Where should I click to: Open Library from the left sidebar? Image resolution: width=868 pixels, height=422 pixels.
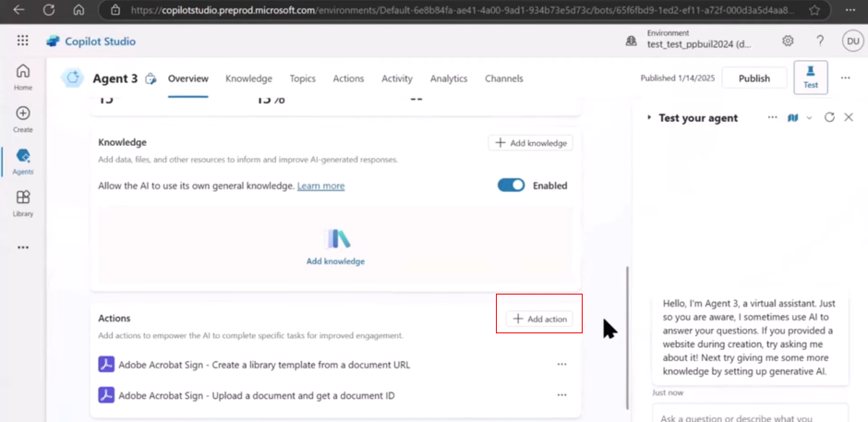pos(23,203)
